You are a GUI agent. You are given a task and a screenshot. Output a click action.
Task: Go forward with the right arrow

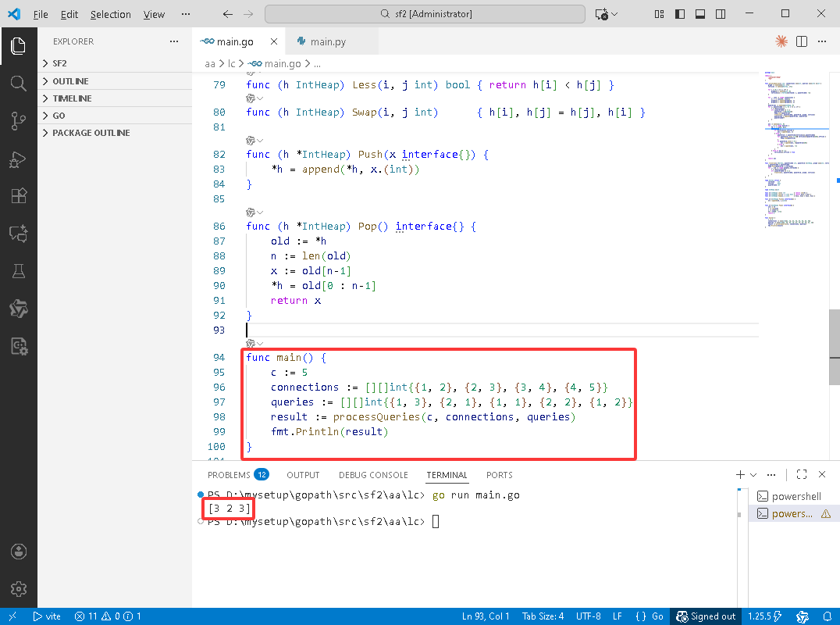coord(248,14)
